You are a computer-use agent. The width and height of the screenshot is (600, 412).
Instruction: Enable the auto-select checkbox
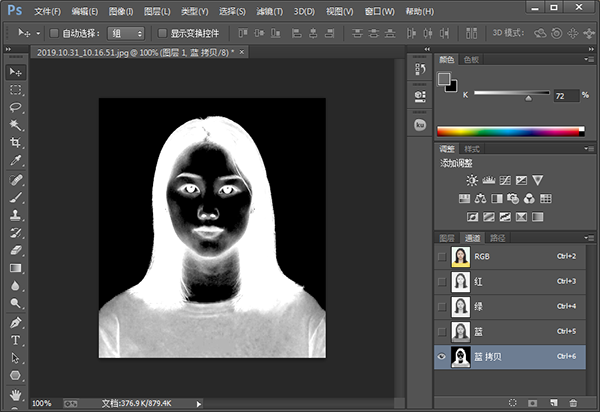[x=54, y=33]
